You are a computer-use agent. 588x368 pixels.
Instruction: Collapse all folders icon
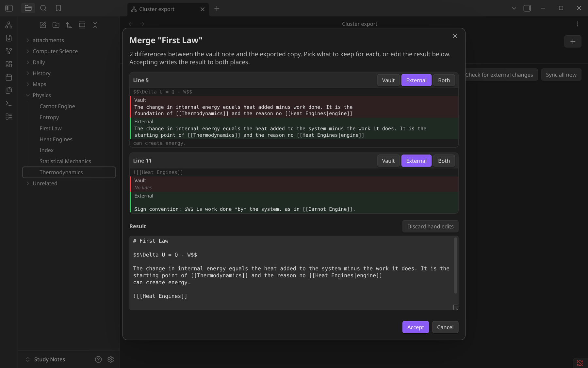click(95, 25)
